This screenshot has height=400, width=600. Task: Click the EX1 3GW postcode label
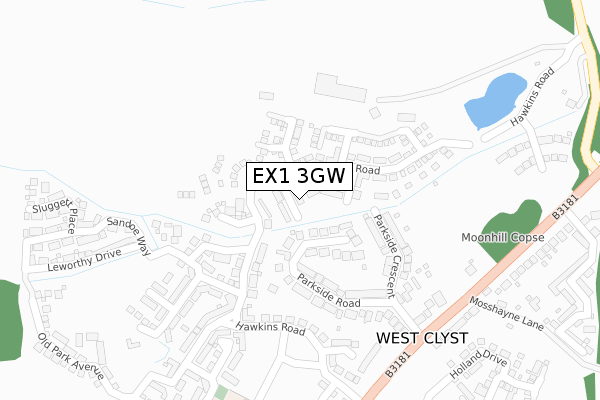point(299,176)
